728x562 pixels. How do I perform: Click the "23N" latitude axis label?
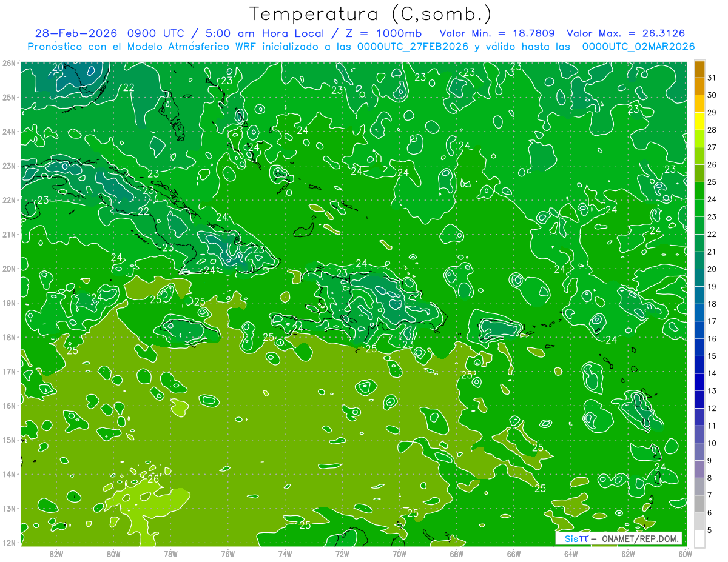coord(9,166)
